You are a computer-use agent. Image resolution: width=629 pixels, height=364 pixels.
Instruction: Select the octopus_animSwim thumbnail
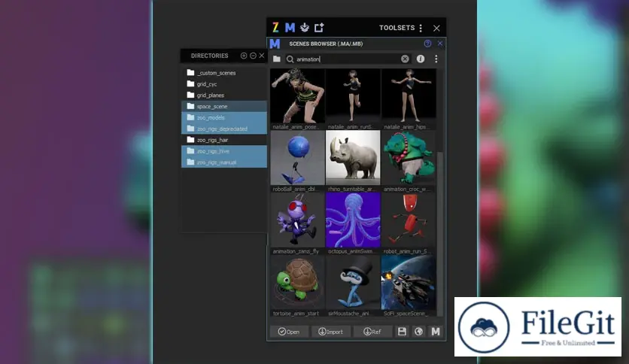pyautogui.click(x=353, y=220)
